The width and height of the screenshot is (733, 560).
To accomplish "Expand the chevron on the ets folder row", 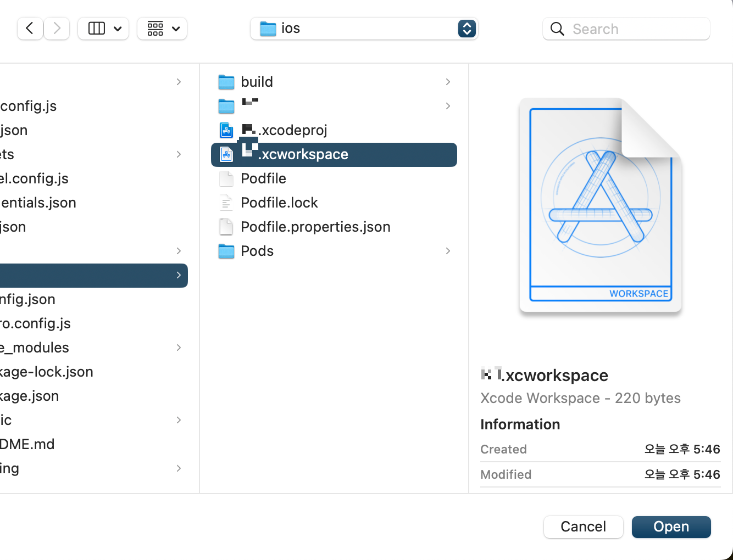I will 179,154.
